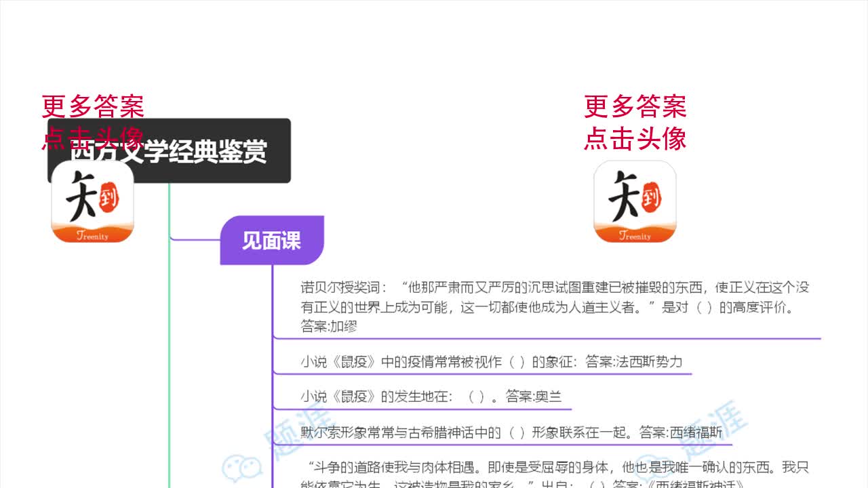Click the right 知到 Treenity app logo

635,201
